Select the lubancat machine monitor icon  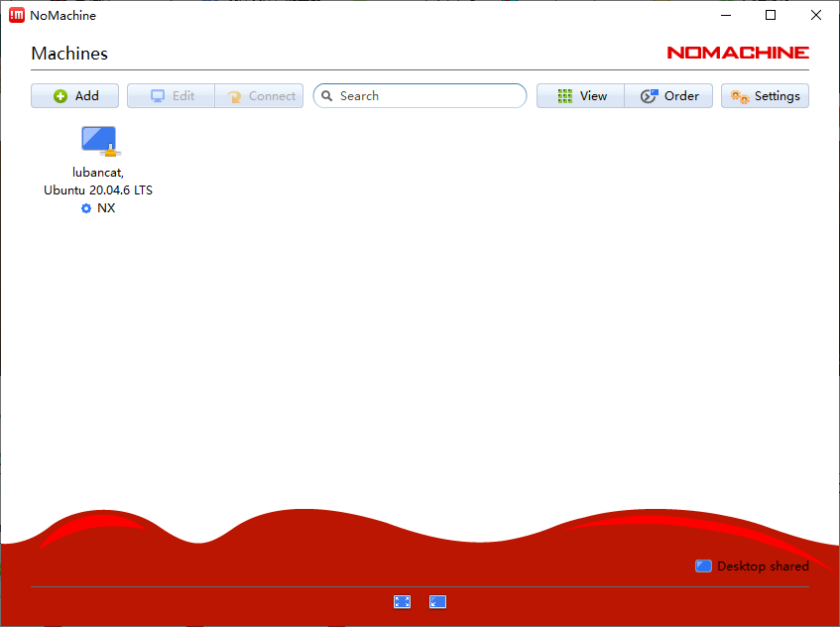pyautogui.click(x=100, y=141)
